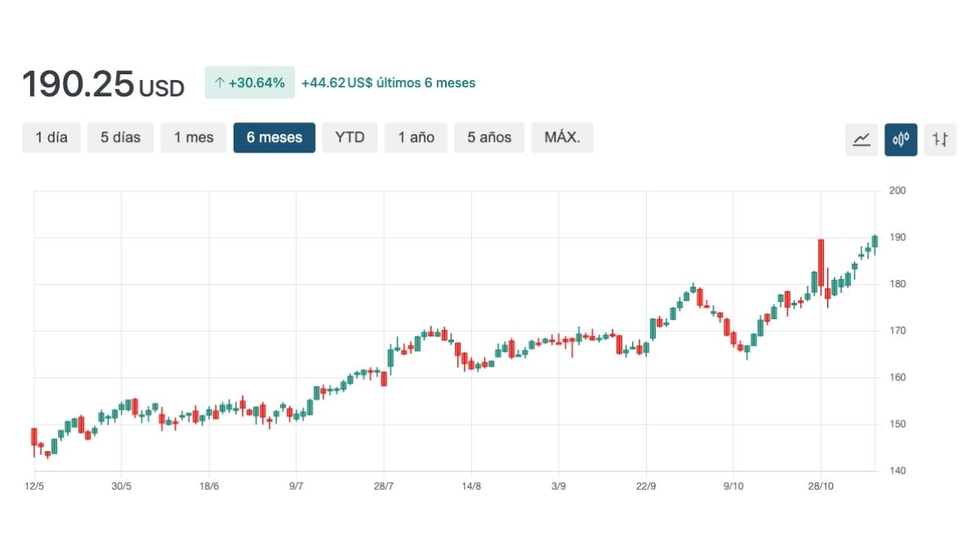Select the 1 mes period
980x551 pixels.
[194, 138]
